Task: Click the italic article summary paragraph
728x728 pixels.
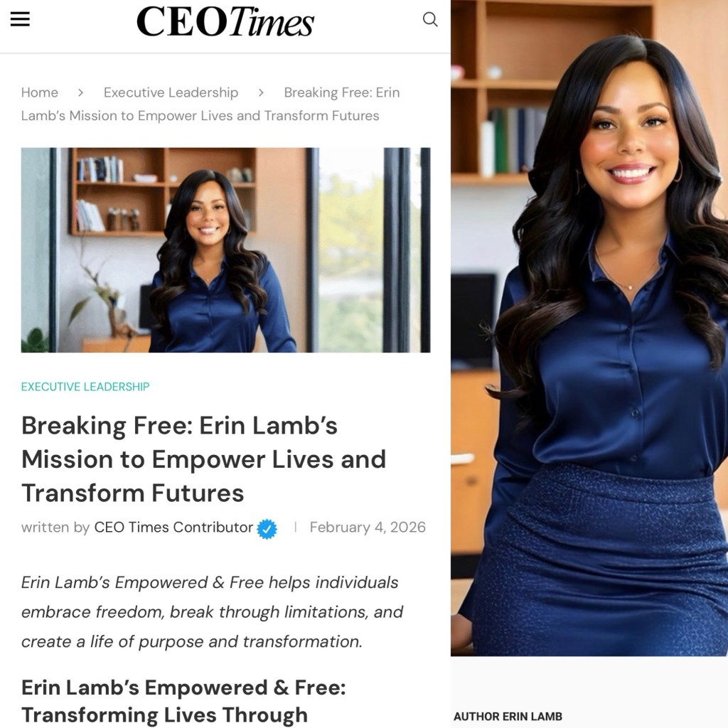Action: click(x=212, y=612)
